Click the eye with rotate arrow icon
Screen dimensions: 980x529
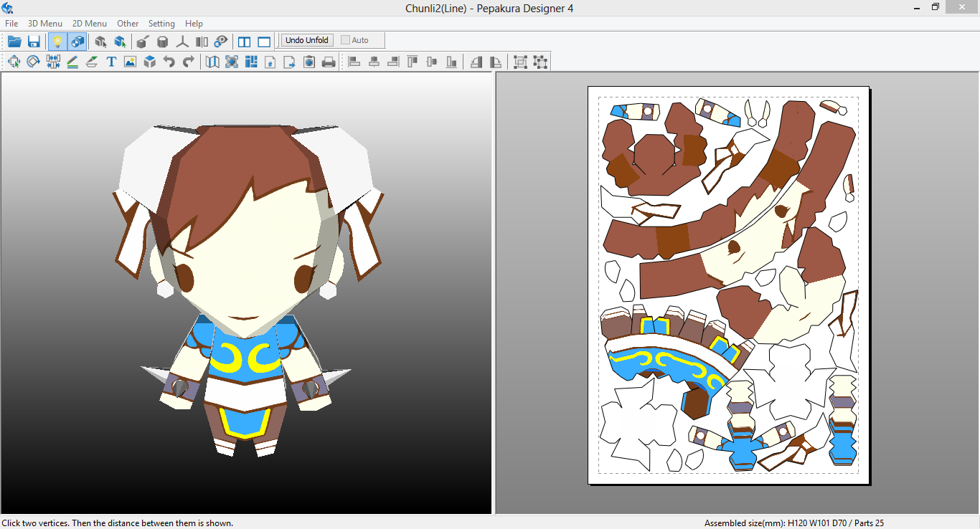tap(221, 41)
